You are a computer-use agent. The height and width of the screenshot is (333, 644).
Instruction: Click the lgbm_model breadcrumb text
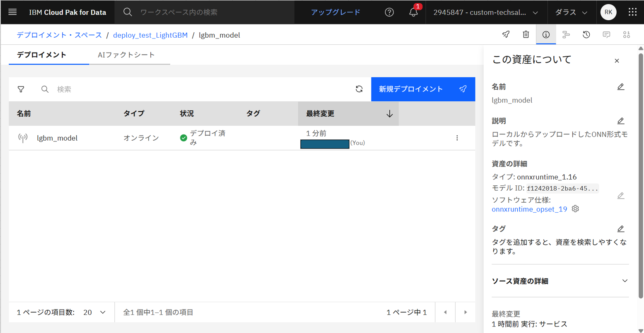219,35
